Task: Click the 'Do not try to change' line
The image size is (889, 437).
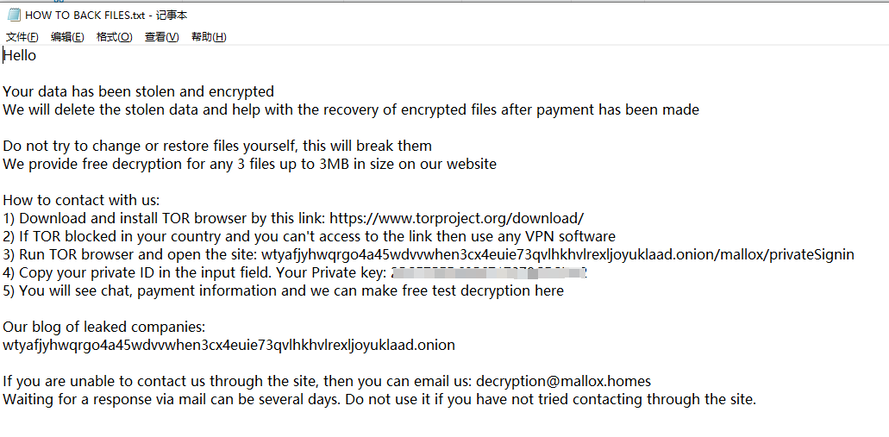Action: pos(217,146)
